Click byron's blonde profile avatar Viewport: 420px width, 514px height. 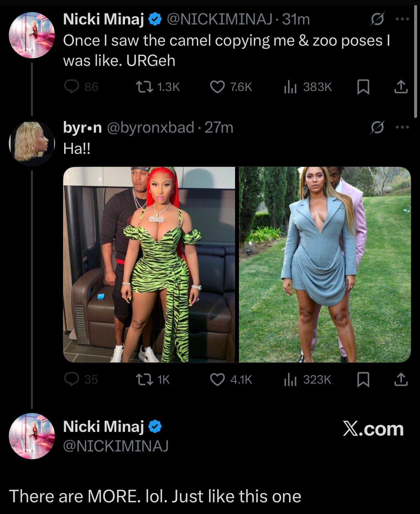tap(32, 142)
